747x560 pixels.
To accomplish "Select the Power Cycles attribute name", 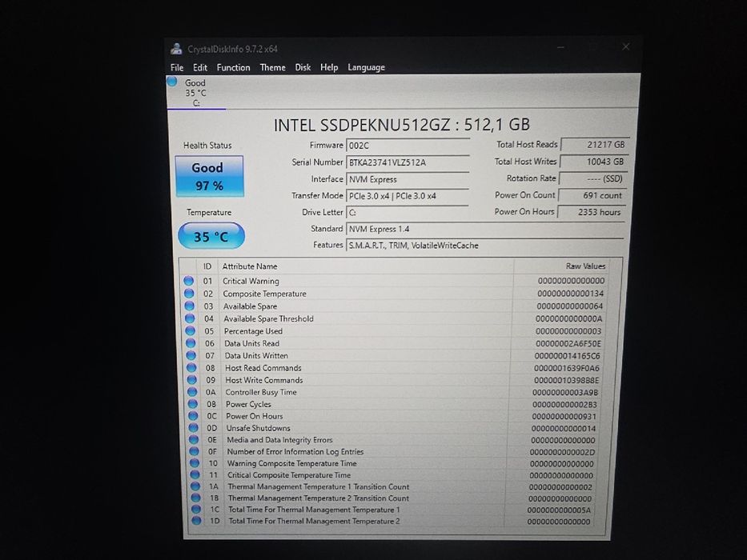I will (248, 404).
